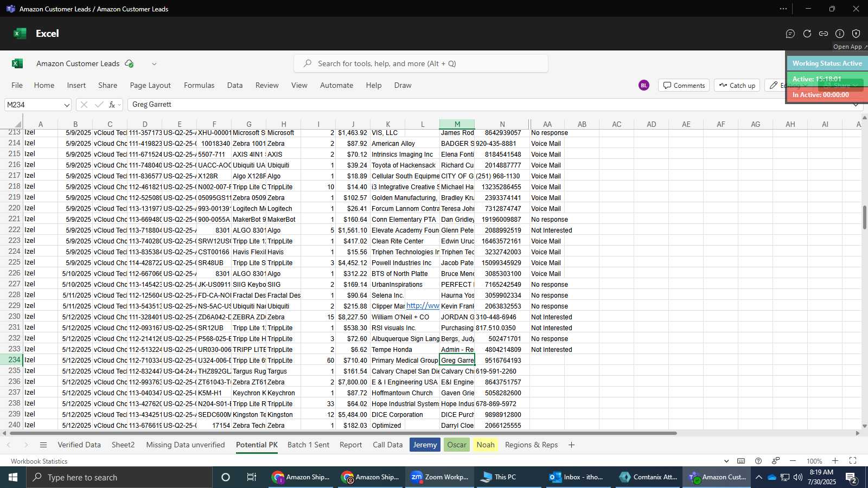Image resolution: width=868 pixels, height=488 pixels.
Task: Open the Insert ribbon tab
Action: (76, 85)
